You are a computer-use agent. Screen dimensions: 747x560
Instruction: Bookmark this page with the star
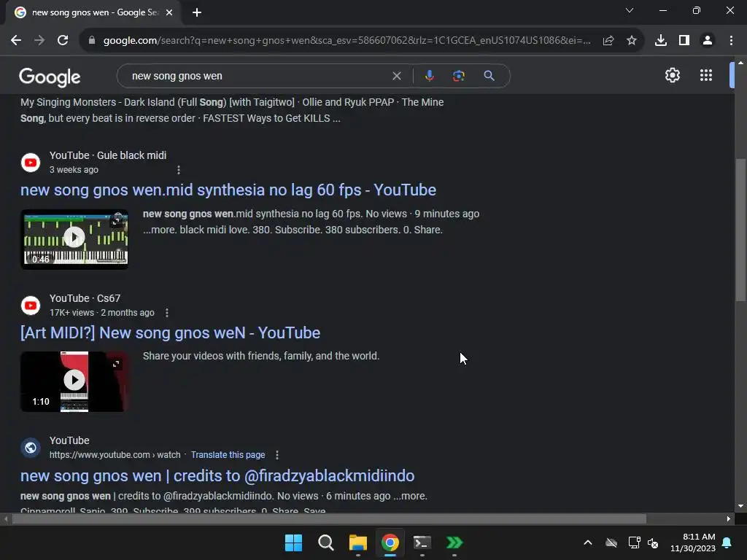click(632, 41)
